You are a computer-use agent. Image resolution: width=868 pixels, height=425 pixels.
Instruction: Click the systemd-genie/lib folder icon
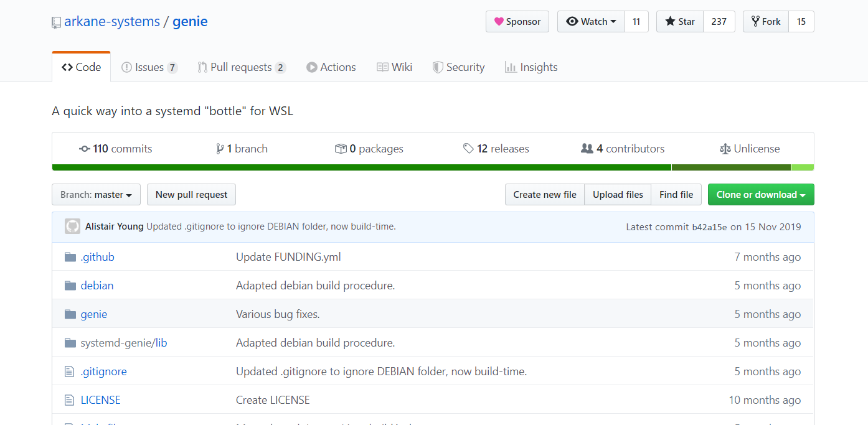(x=70, y=343)
